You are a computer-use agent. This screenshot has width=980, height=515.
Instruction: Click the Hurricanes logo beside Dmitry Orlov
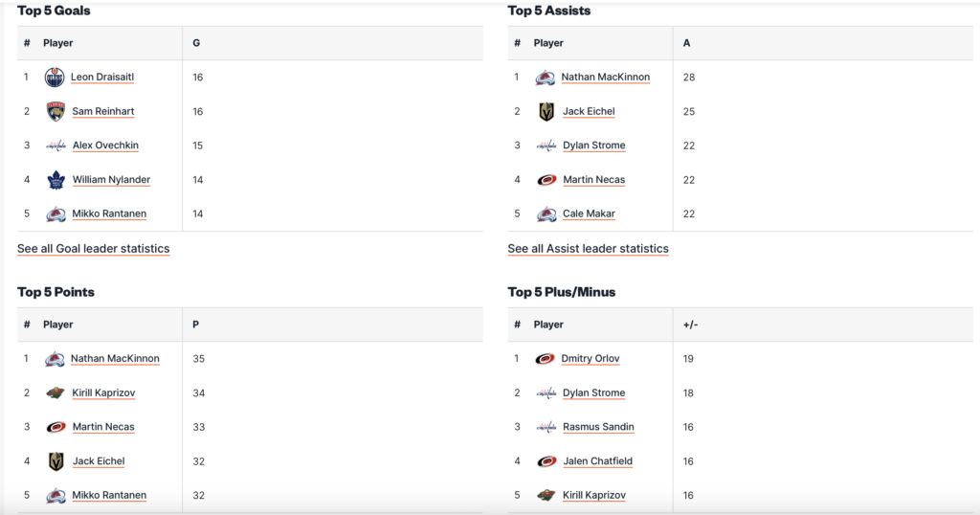(x=546, y=359)
